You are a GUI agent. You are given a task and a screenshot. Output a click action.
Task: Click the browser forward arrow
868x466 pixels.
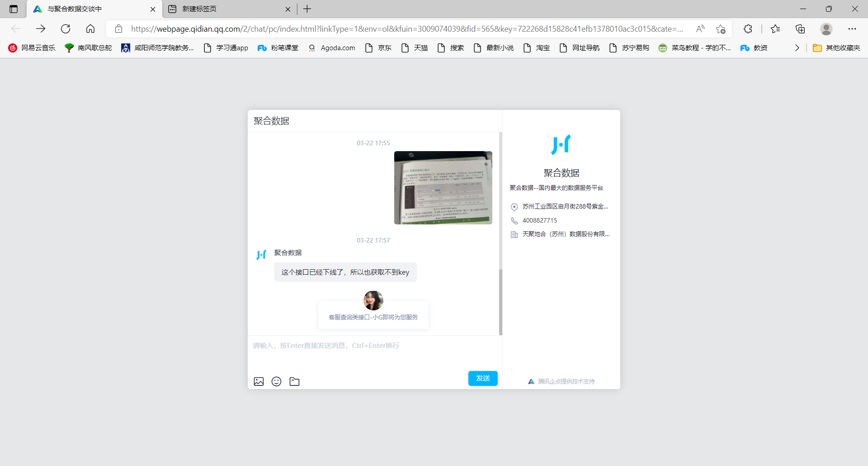(41, 29)
